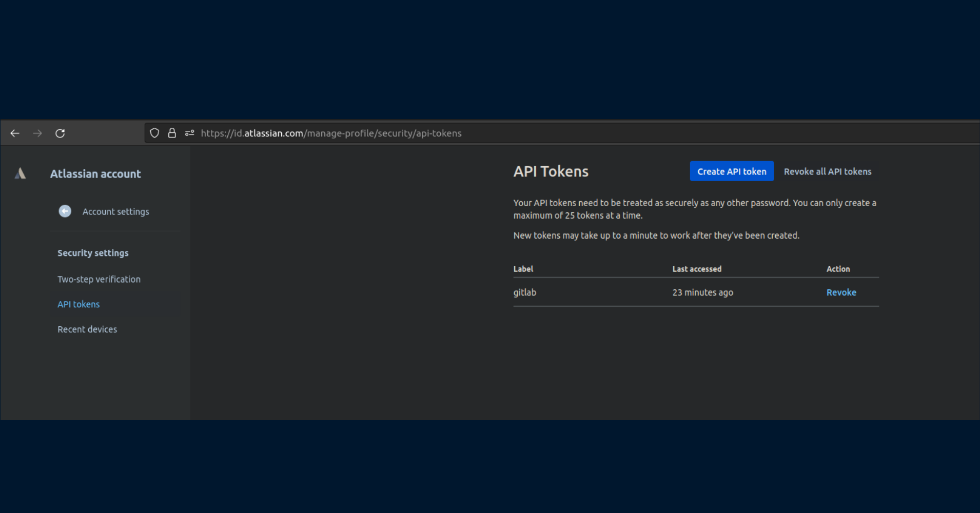The image size is (980, 513).
Task: Open the tracking protection shield icon
Action: point(154,133)
